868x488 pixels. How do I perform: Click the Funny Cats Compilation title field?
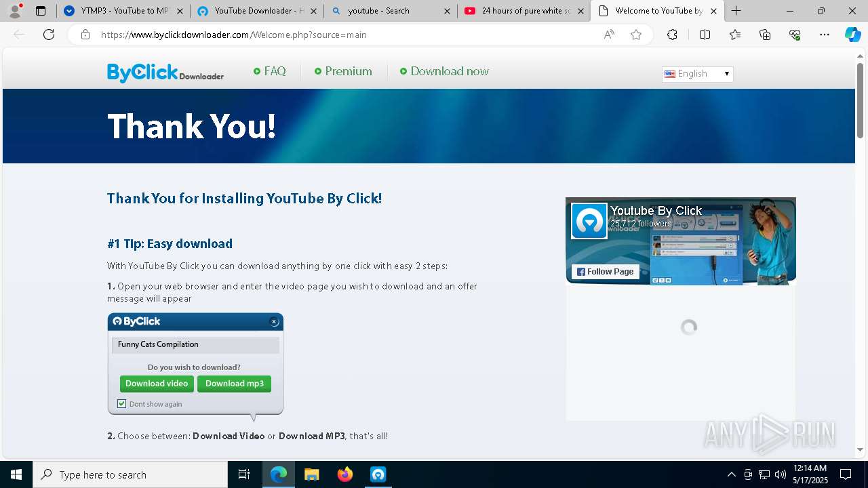(195, 344)
